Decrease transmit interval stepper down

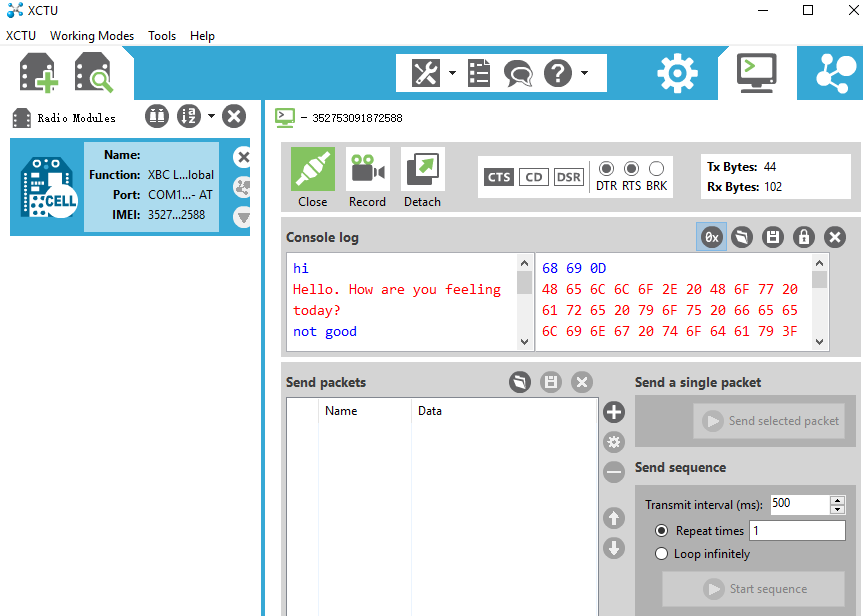click(x=837, y=509)
